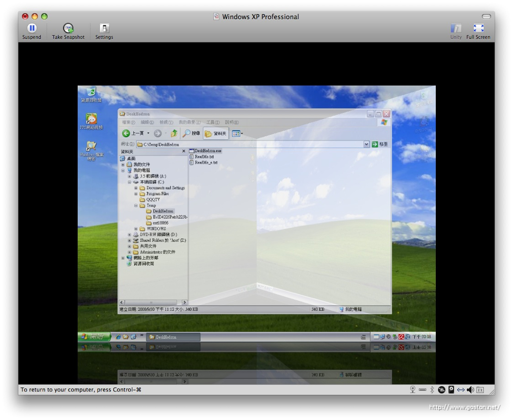Expand the WINDOWS folder node

[136, 229]
